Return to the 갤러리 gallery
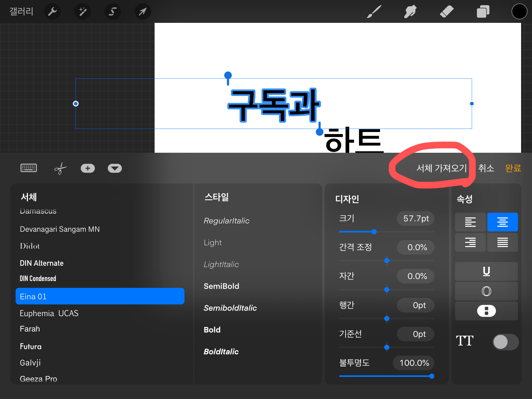 [x=21, y=12]
